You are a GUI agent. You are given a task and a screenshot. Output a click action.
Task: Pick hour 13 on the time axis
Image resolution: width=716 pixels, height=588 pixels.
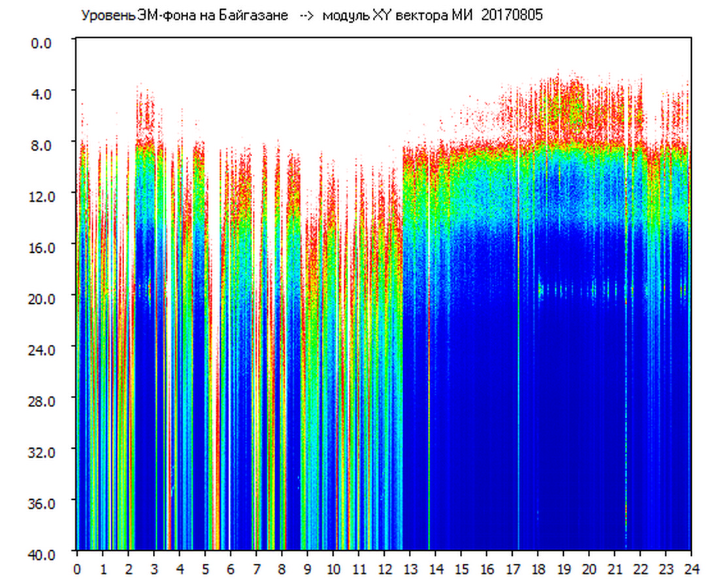pos(410,568)
